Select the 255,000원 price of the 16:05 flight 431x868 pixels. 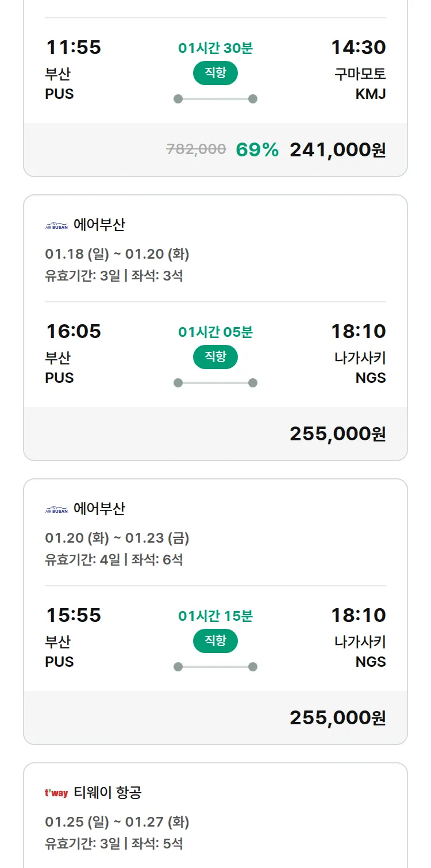point(337,434)
